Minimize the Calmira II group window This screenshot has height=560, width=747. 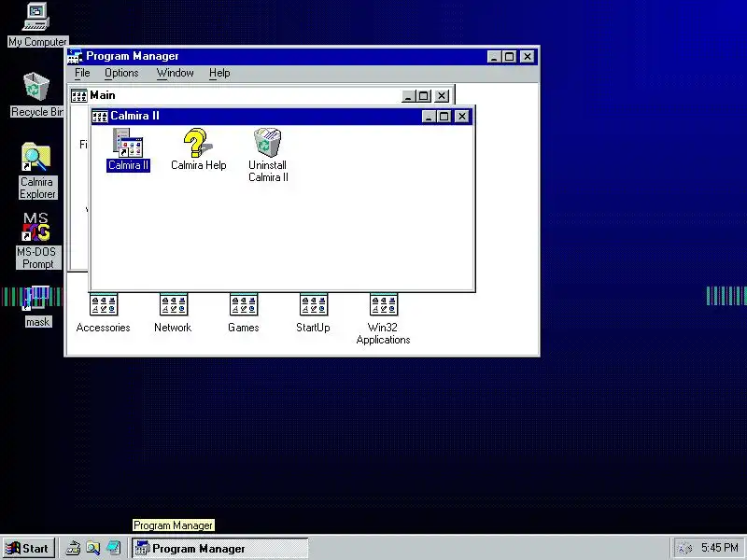(430, 116)
